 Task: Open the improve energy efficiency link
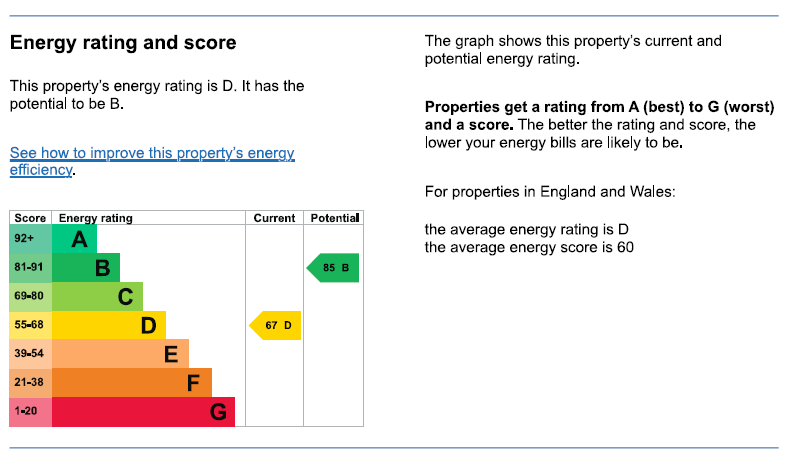[152, 161]
